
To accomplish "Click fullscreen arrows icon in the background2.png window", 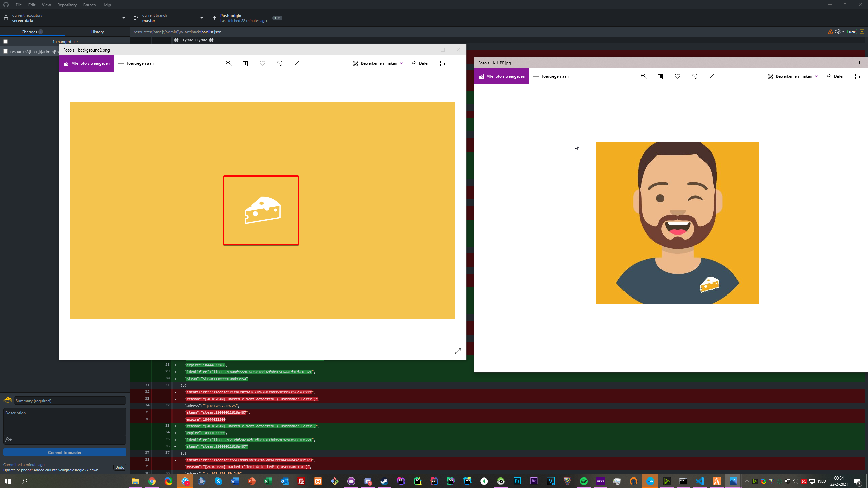I will pos(458,351).
